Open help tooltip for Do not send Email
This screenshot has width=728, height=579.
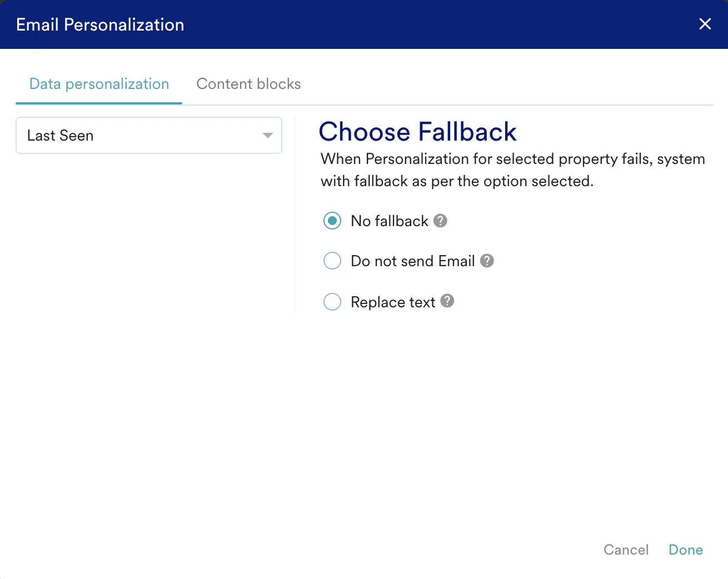click(x=487, y=261)
